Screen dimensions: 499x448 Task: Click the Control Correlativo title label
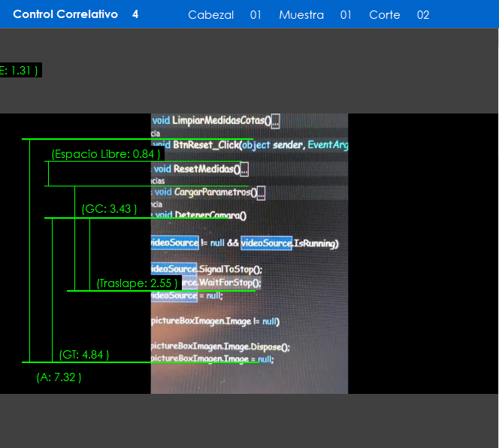pyautogui.click(x=65, y=14)
